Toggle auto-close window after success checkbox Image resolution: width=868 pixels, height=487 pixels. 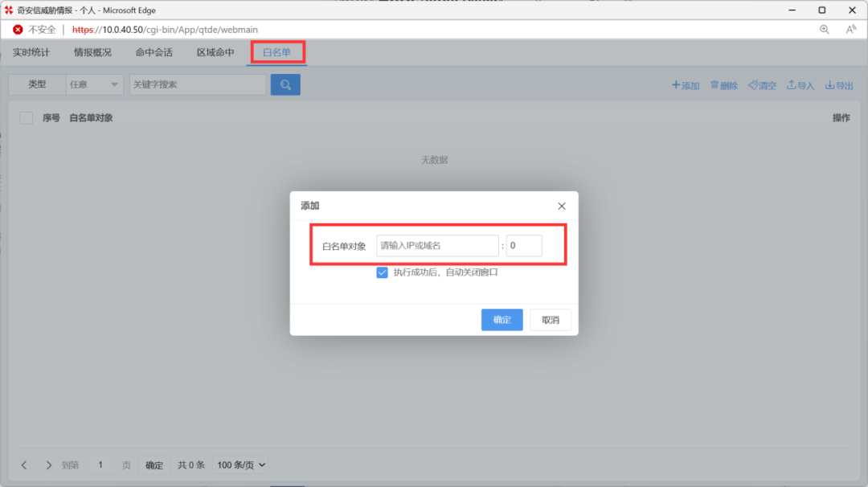tap(382, 272)
